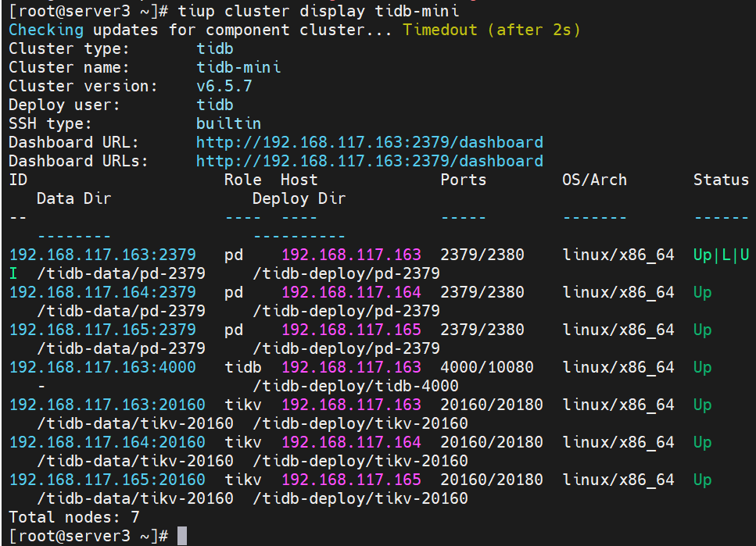Click the 'Ports' column header

tap(464, 180)
